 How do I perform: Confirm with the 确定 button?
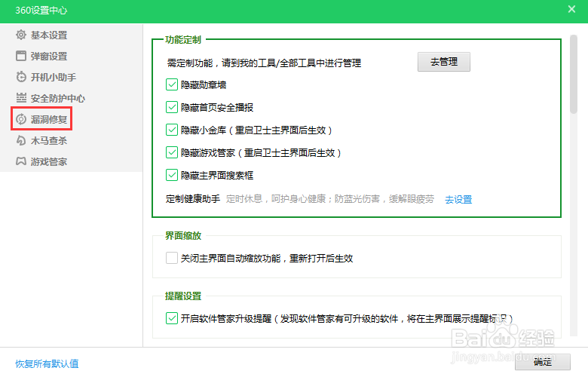pos(542,362)
